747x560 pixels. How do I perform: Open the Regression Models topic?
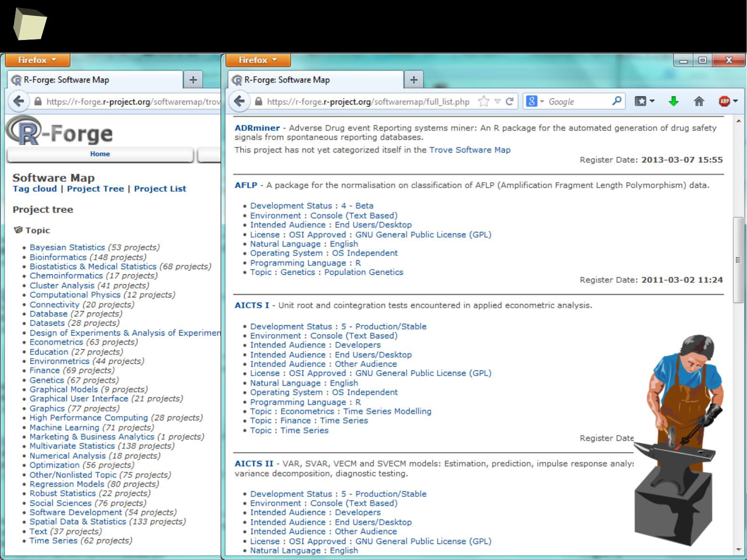pos(67,484)
